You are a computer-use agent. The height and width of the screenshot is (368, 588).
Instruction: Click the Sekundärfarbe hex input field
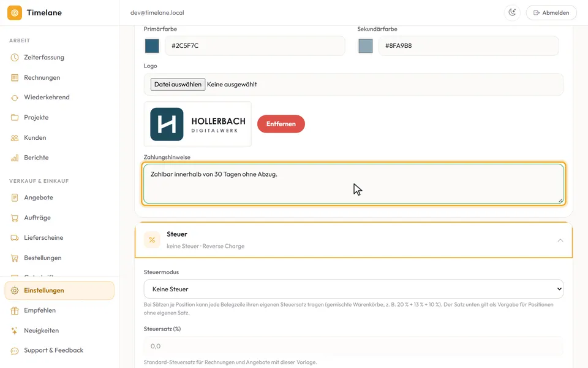coord(469,46)
